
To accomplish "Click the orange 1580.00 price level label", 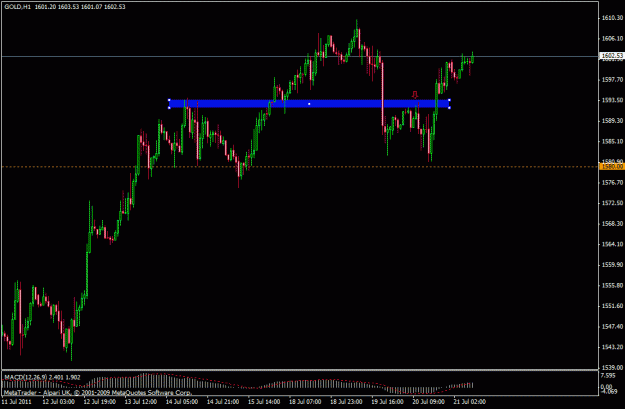I will (612, 167).
